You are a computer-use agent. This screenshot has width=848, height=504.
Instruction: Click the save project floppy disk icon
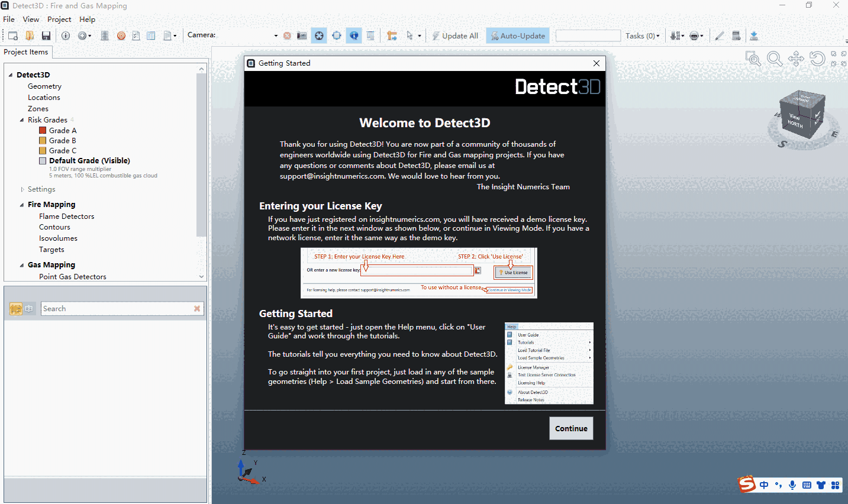[x=46, y=35]
